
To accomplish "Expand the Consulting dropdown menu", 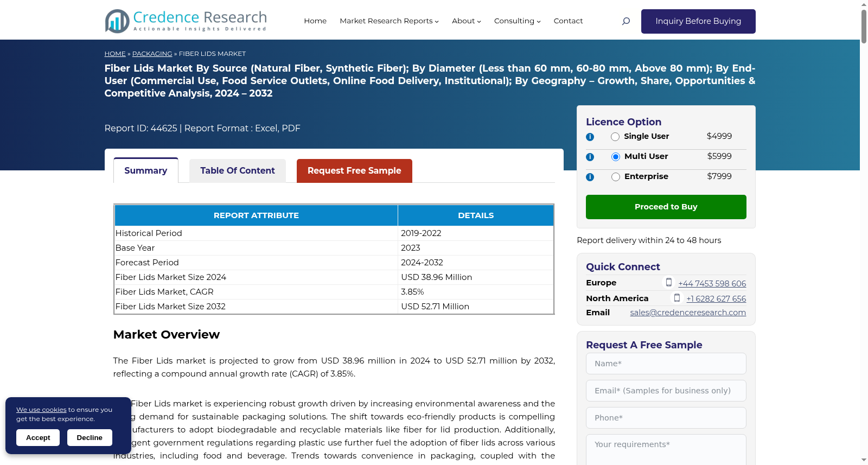I will [x=517, y=21].
